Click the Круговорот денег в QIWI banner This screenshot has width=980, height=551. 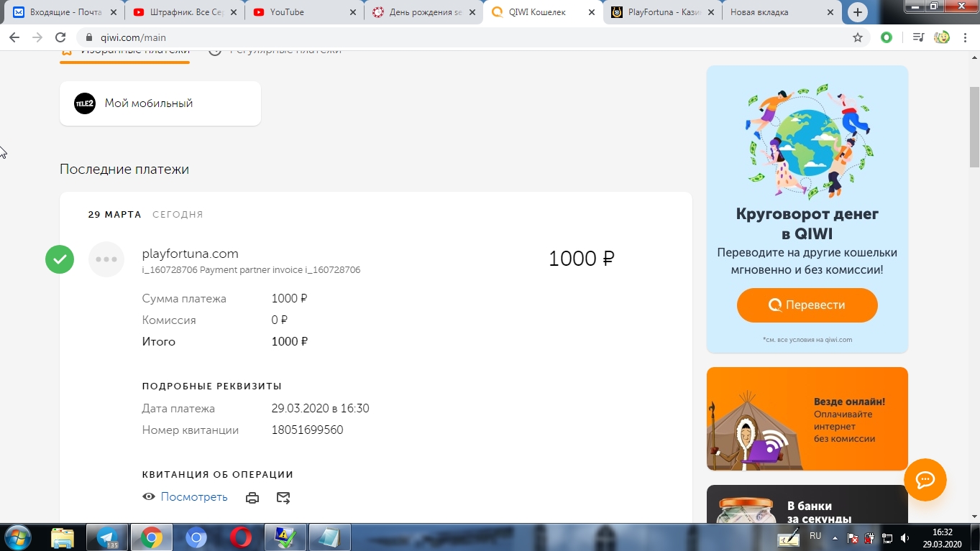click(807, 209)
